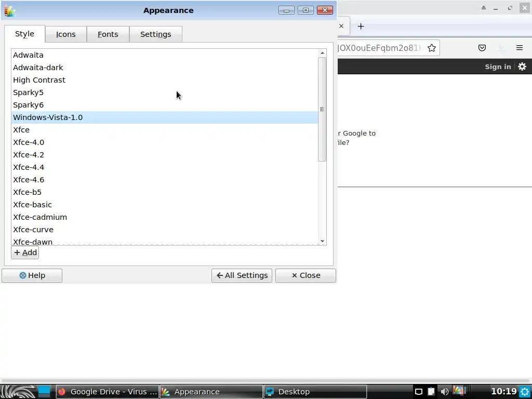Open the Google Drive settings gear
Viewport: 532px width, 399px height.
point(522,66)
